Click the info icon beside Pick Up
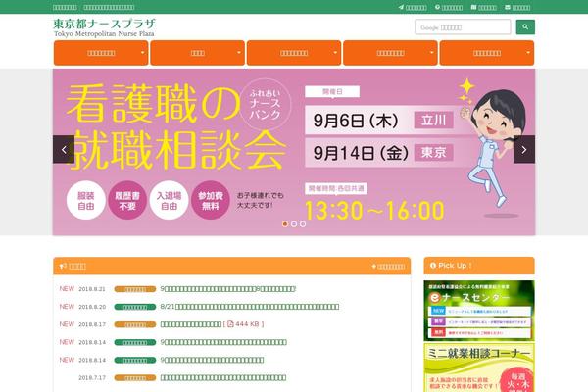The height and width of the screenshot is (392, 588). pos(433,266)
